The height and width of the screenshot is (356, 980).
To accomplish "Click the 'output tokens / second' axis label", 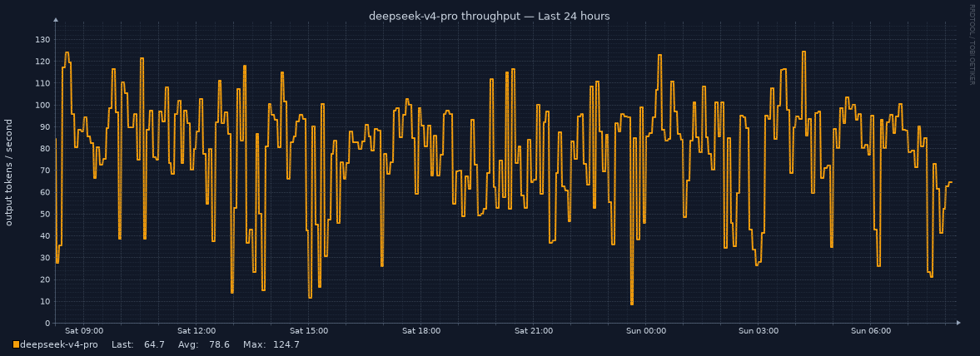I will (x=9, y=172).
